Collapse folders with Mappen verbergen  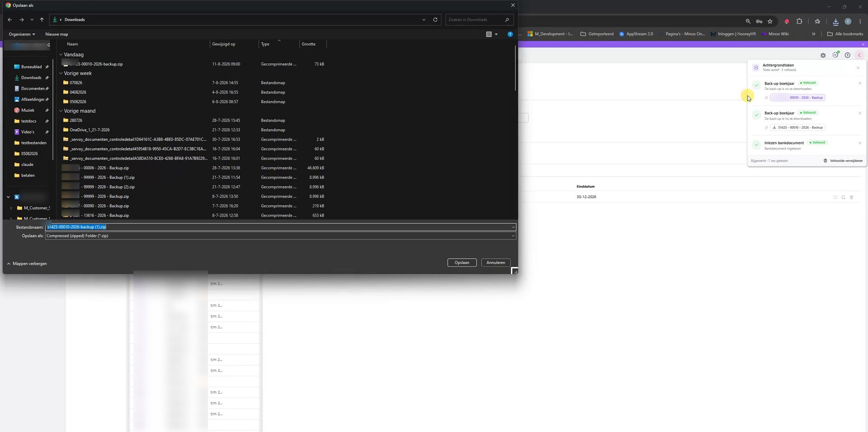[x=27, y=264]
